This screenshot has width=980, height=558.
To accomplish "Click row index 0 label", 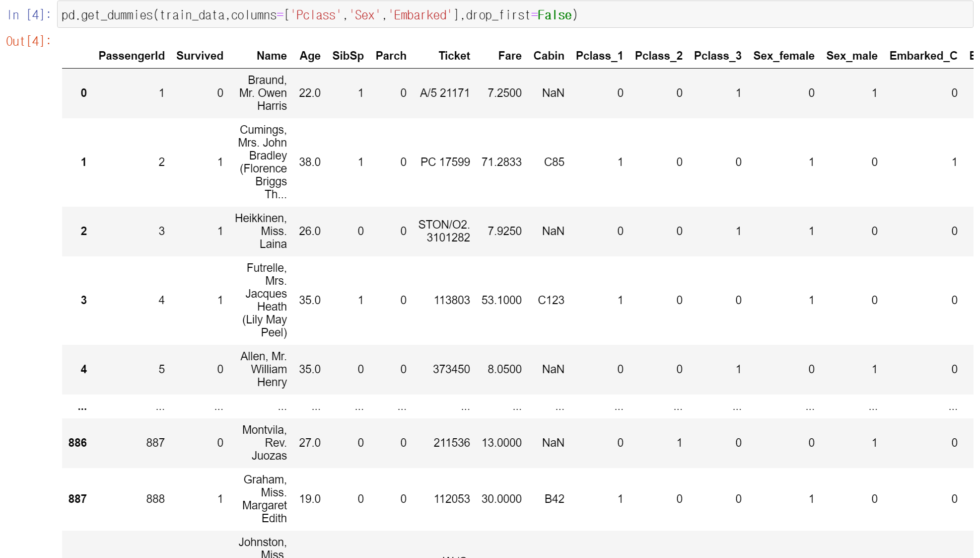I will (x=83, y=93).
